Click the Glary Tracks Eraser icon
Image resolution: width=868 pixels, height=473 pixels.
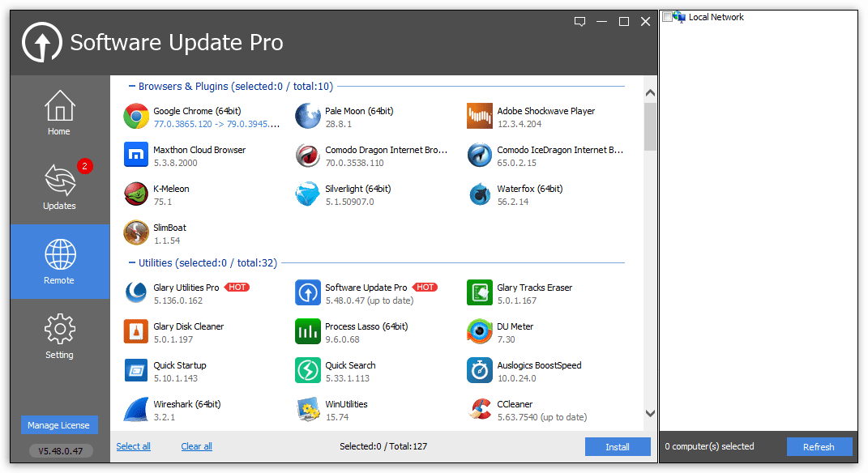coord(480,292)
